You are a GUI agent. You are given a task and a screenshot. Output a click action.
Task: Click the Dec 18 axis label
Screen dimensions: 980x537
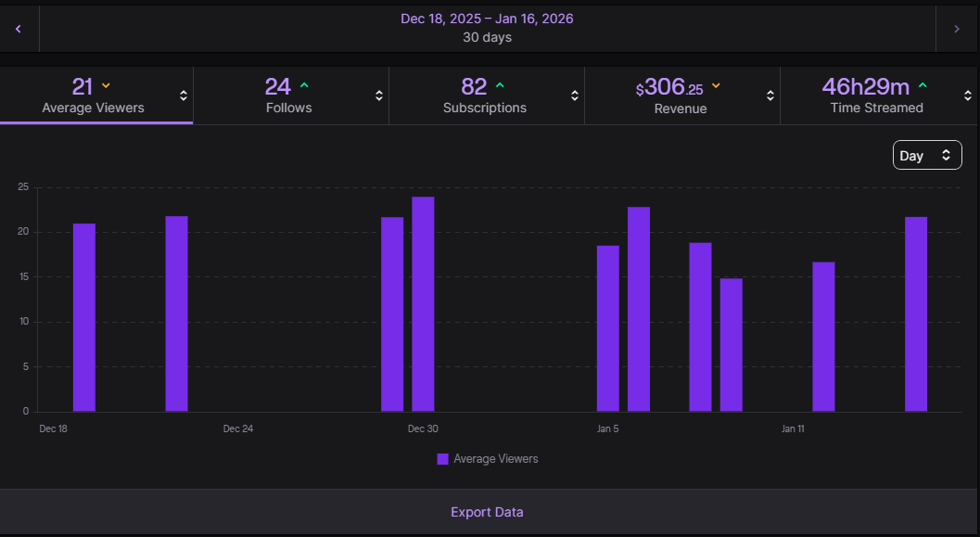pyautogui.click(x=53, y=428)
